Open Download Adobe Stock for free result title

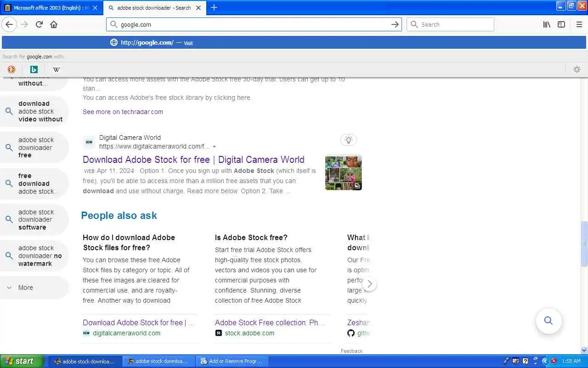193,160
